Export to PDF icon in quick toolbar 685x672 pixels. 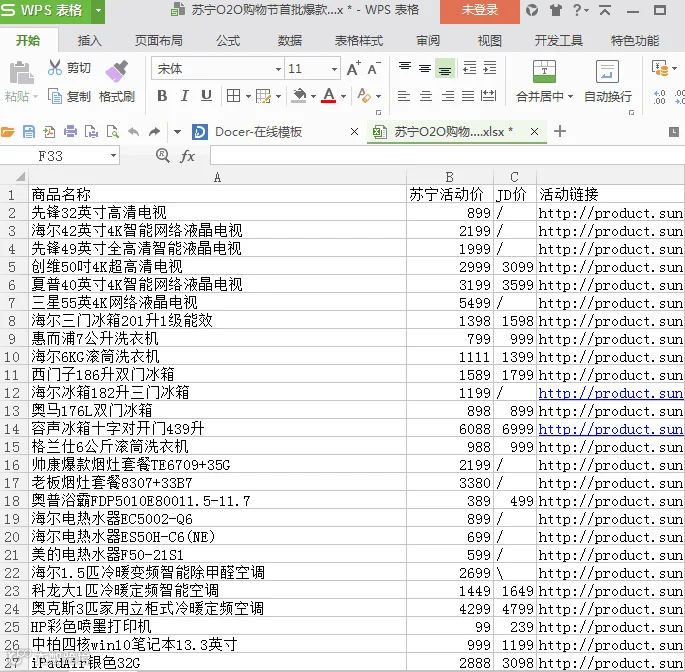pyautogui.click(x=49, y=132)
